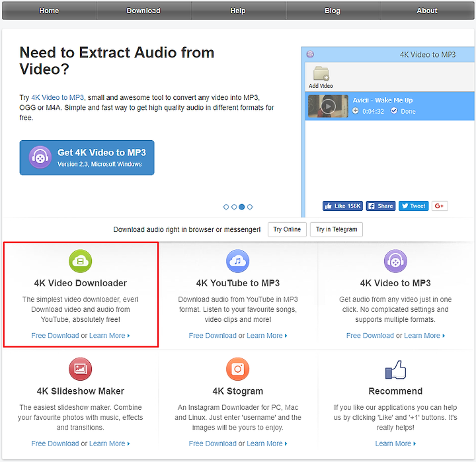Open the Help navigation tab
This screenshot has width=476, height=462.
click(x=238, y=11)
